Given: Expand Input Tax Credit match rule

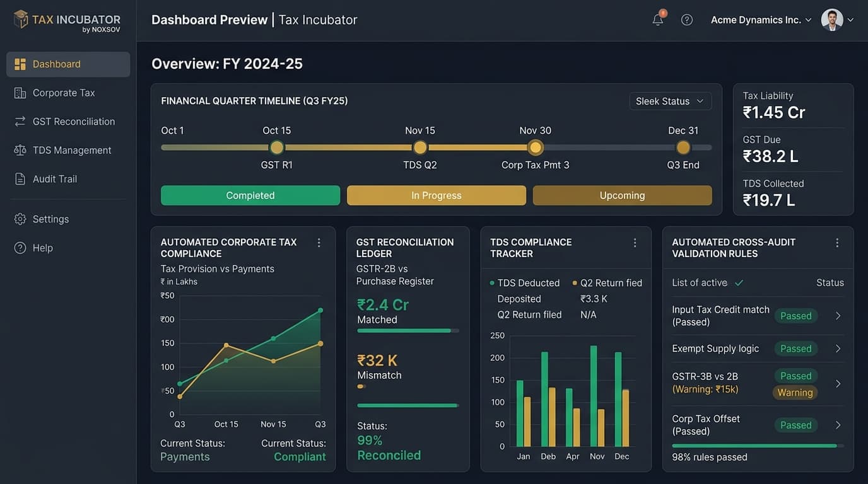Looking at the screenshot, I should coord(838,316).
